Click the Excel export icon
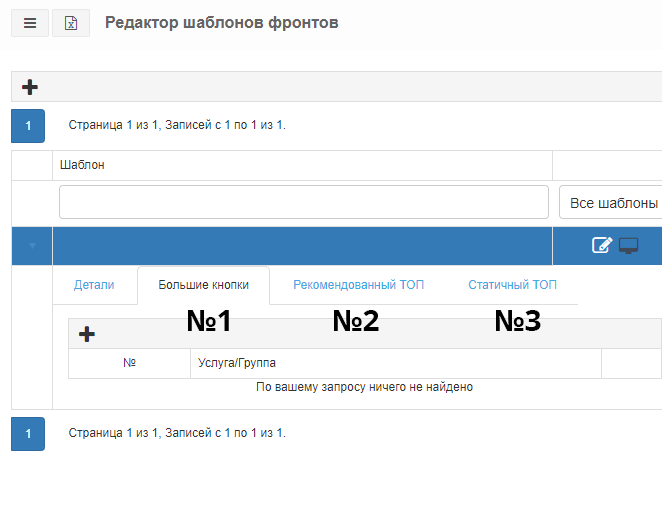 click(x=71, y=23)
